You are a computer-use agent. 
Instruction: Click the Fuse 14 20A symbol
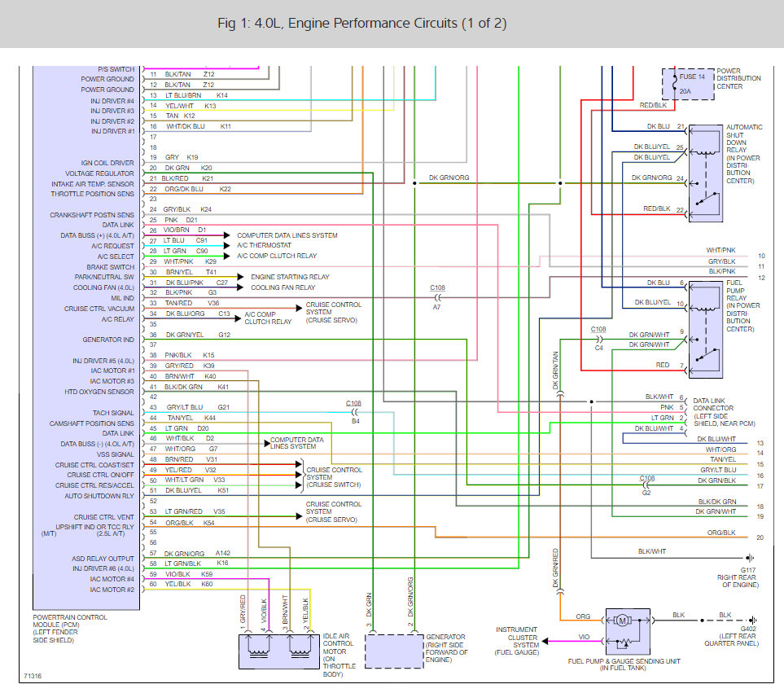point(688,84)
